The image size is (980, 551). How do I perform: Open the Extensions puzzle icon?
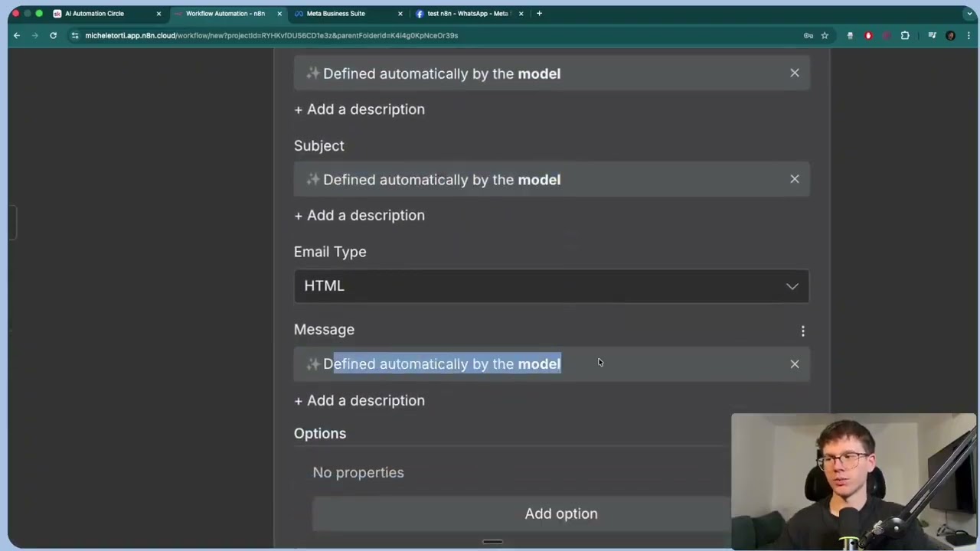coord(905,35)
